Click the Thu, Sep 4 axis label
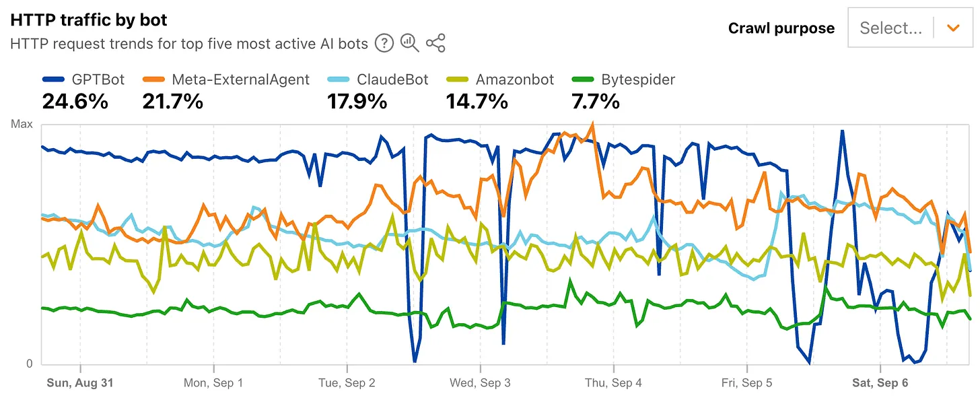 pyautogui.click(x=613, y=383)
